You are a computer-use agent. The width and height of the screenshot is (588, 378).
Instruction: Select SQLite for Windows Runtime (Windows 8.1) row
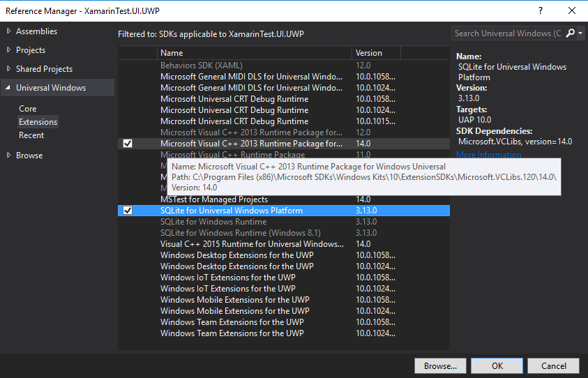pyautogui.click(x=284, y=233)
